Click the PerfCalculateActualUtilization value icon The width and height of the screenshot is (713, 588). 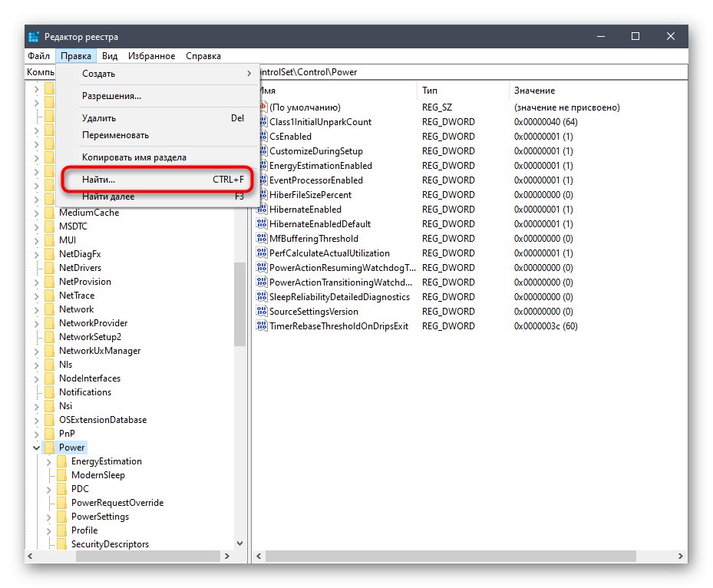(x=262, y=253)
